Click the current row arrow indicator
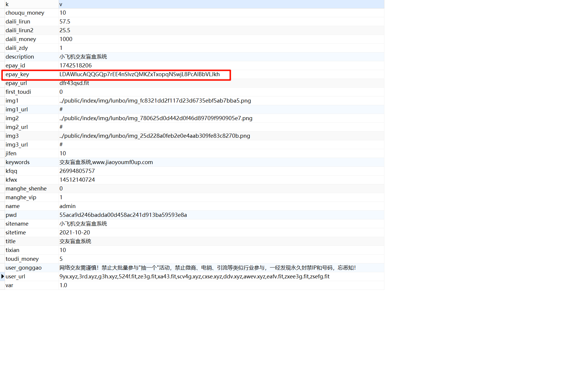 click(2, 276)
